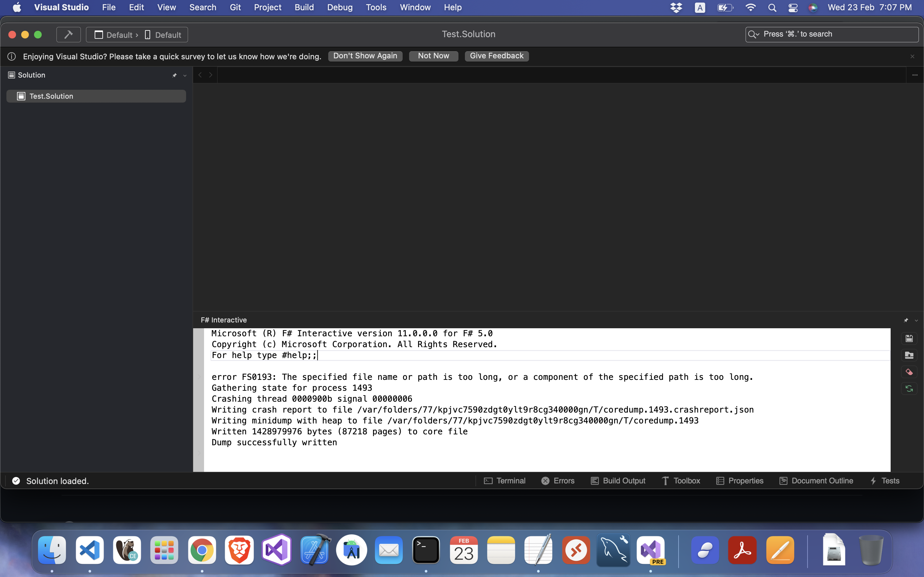The image size is (924, 577).
Task: Click the Give Feedback button
Action: point(496,56)
